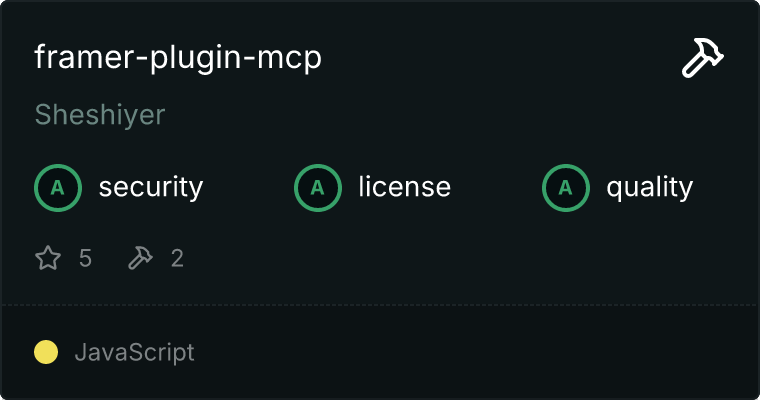Click the security grade A badge
This screenshot has width=760, height=400.
click(x=58, y=188)
